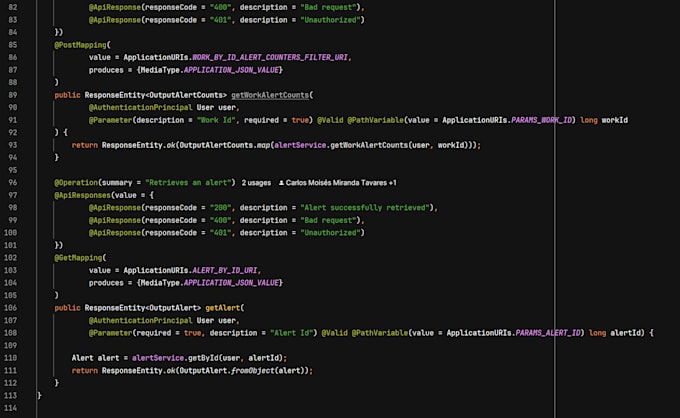Click APPLICATION_JSON_VALUE on line 104
This screenshot has width=680, height=418.
tap(231, 283)
